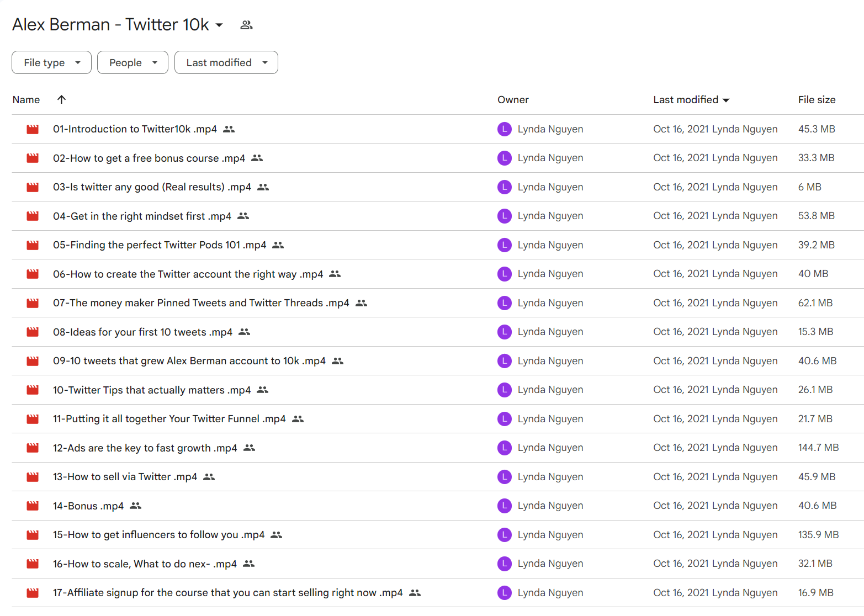Viewport: 864px width, 616px height.
Task: Click video icon of 10-Twitter Tips that actually matters
Action: (x=33, y=390)
